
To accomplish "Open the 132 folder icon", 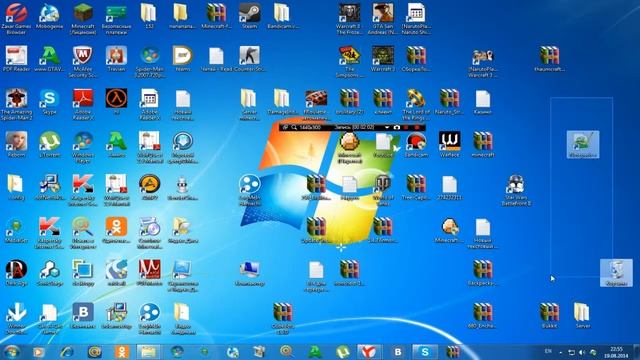I will 149,17.
